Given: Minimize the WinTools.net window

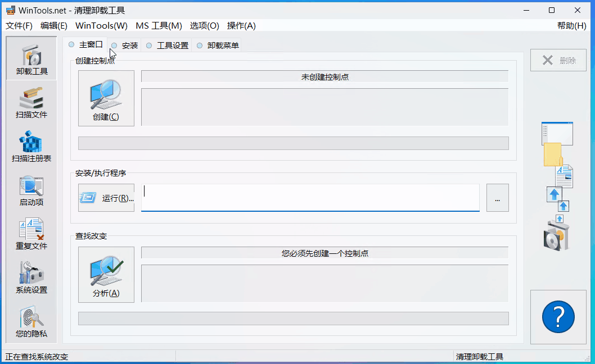Looking at the screenshot, I should [526, 10].
